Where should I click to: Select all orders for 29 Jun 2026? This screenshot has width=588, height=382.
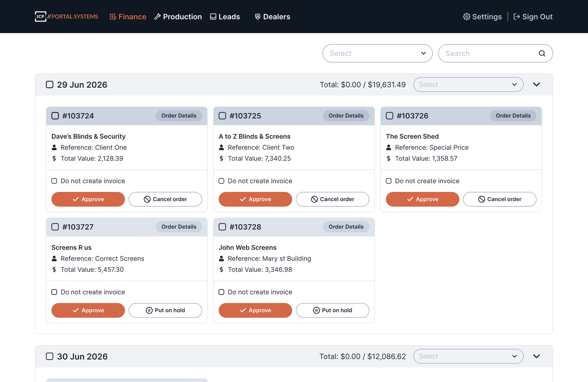49,85
